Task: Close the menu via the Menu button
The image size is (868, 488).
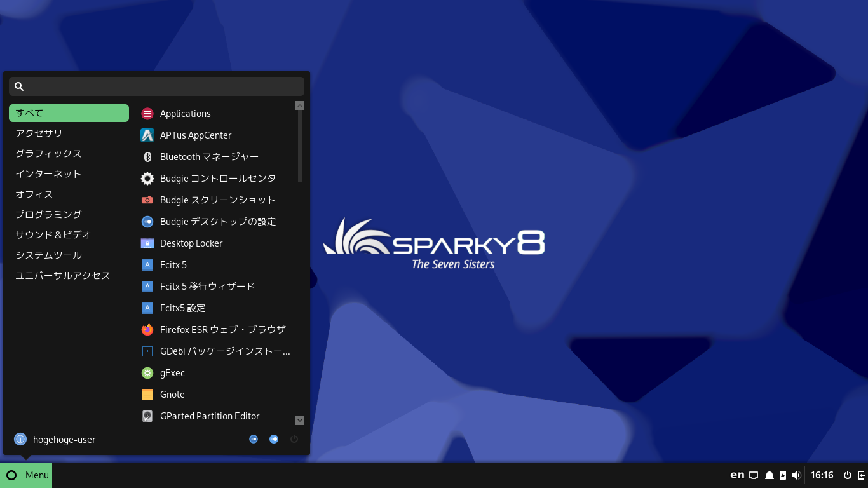Action: (26, 475)
